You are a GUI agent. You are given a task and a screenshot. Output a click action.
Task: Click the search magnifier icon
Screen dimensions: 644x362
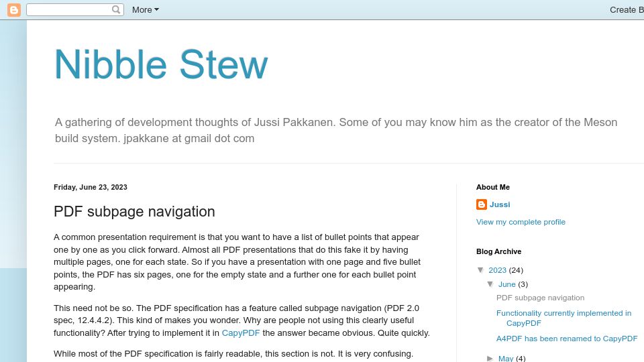coord(116,9)
